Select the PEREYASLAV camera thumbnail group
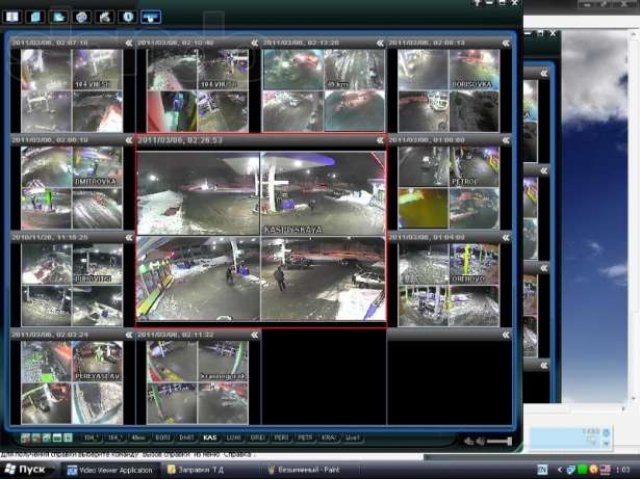 (72, 382)
